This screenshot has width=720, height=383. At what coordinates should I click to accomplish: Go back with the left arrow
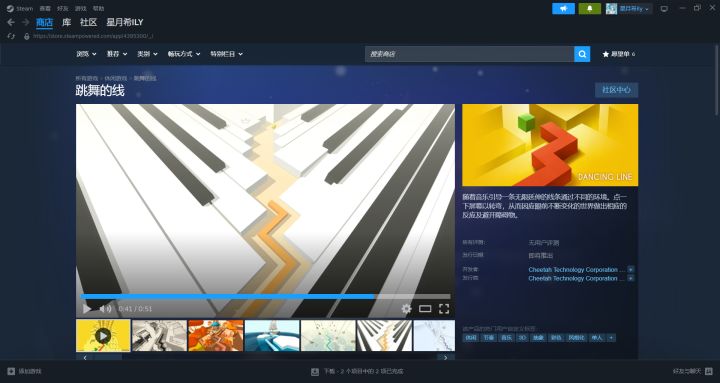pyautogui.click(x=11, y=23)
